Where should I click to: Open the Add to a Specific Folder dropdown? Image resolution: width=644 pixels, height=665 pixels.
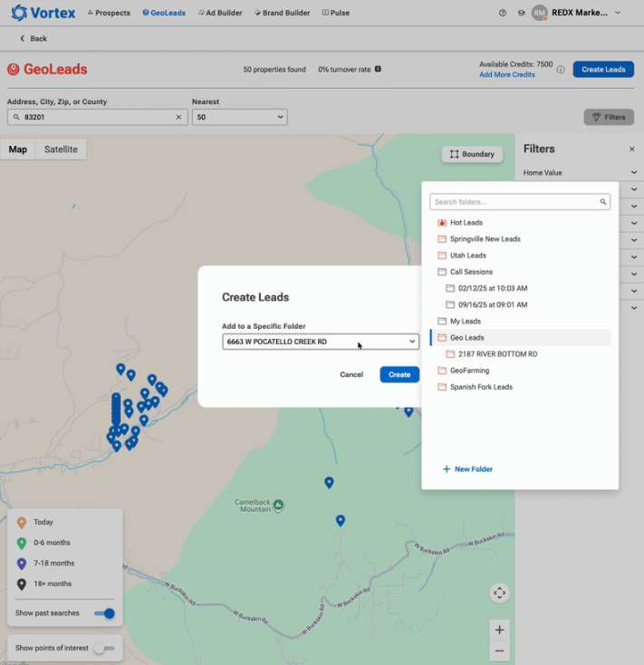pos(320,342)
